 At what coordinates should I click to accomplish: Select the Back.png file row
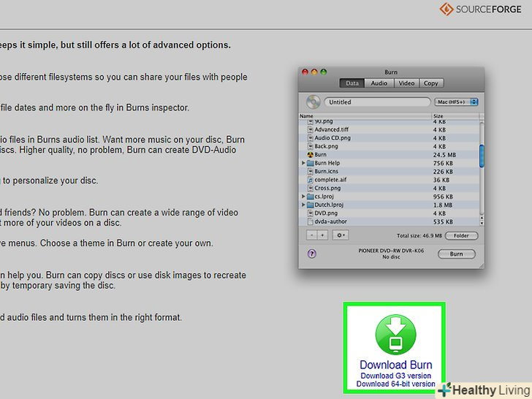tap(389, 146)
